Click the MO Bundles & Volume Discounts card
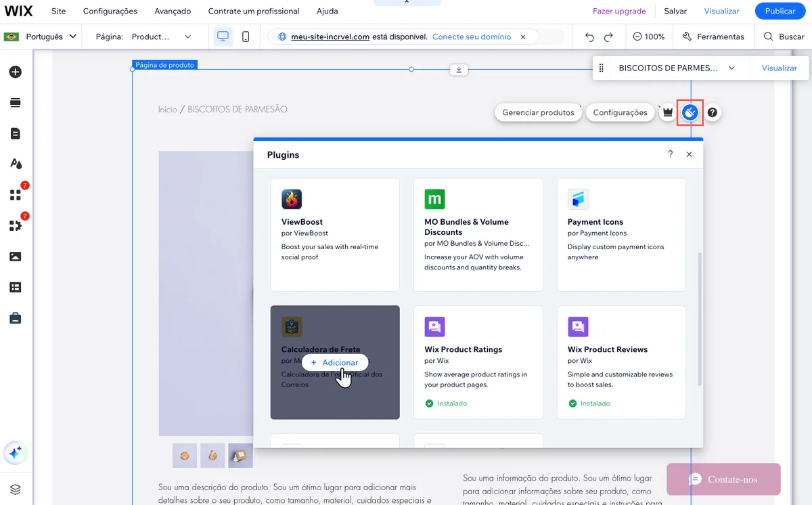 478,235
